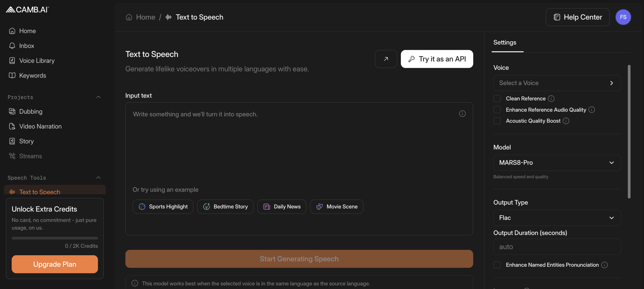Viewport: 644px width, 289px height.
Task: Click the CAMB.AI logo
Action: (x=27, y=10)
